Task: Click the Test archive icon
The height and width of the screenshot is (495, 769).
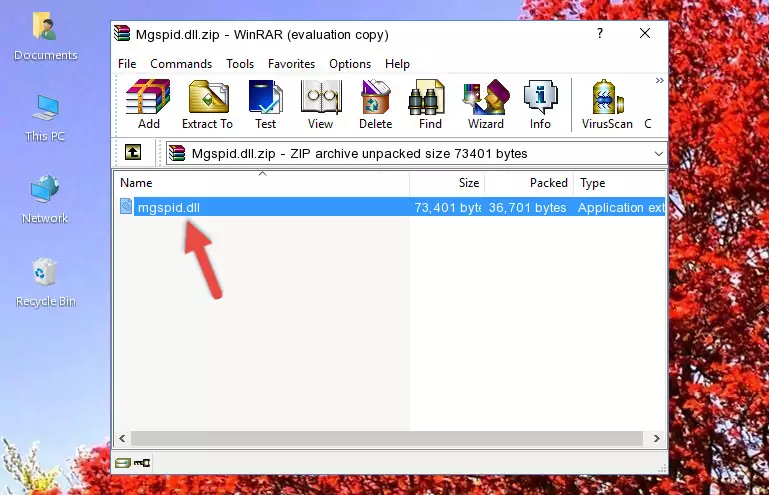Action: click(x=265, y=104)
